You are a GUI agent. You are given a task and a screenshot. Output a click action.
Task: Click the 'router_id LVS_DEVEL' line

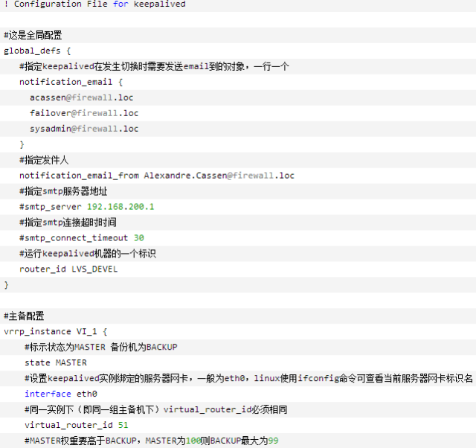[x=68, y=269]
